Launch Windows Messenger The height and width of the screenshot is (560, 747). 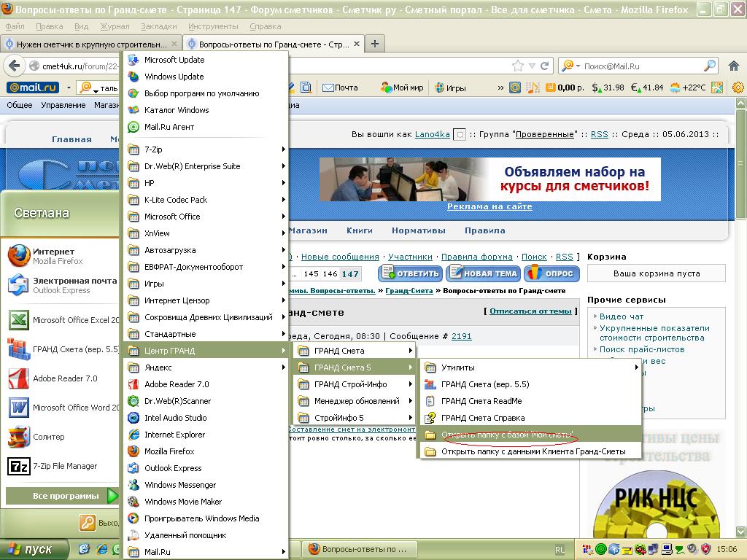(x=206, y=485)
